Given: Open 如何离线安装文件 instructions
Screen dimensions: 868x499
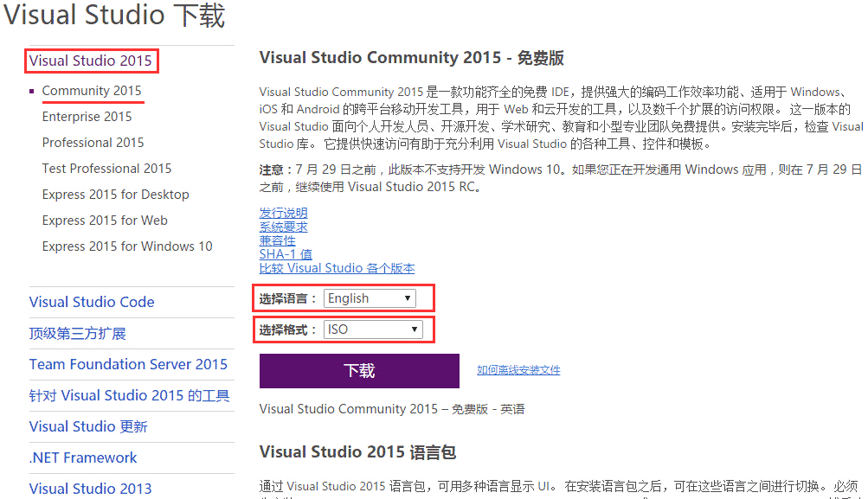Looking at the screenshot, I should (x=516, y=369).
